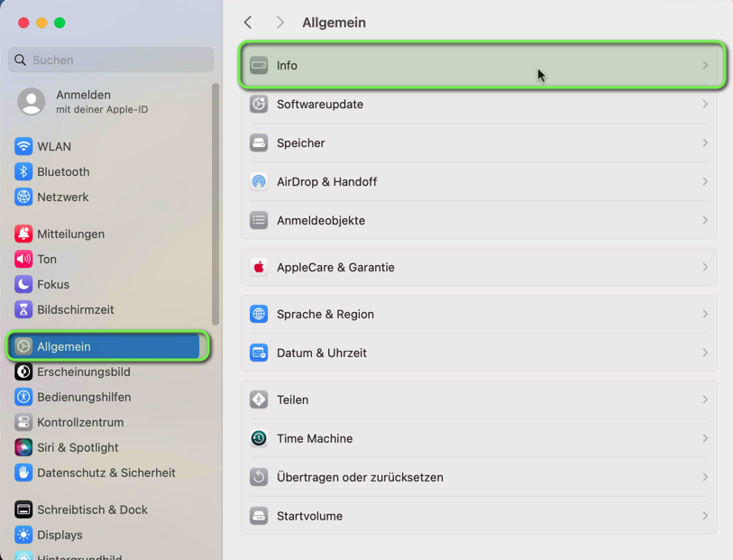Switch to Erscheinungsbild in sidebar

tap(83, 372)
